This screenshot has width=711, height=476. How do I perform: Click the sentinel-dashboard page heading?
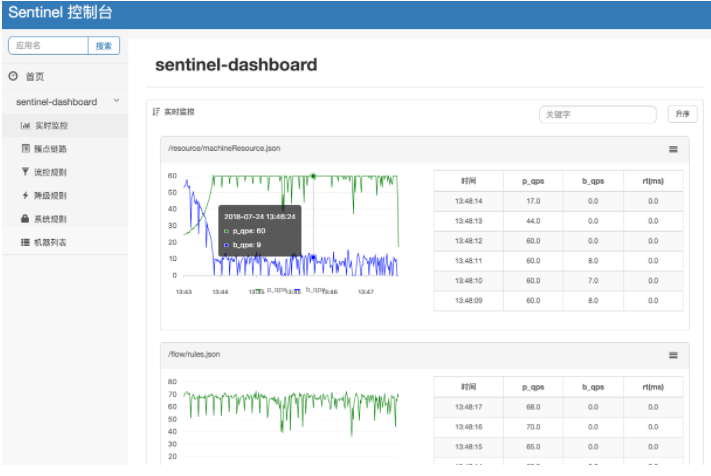tap(236, 65)
